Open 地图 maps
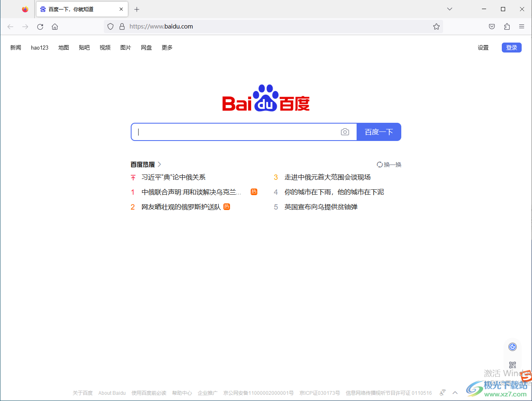532x401 pixels. 64,48
